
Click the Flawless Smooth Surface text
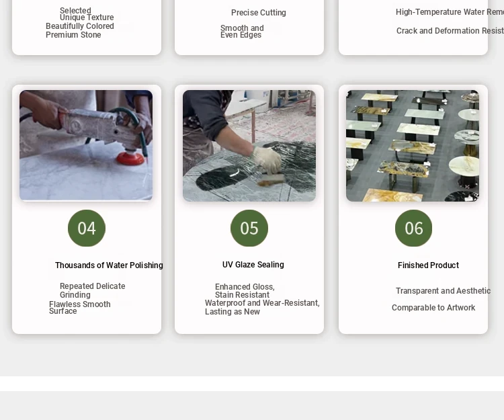tap(80, 308)
